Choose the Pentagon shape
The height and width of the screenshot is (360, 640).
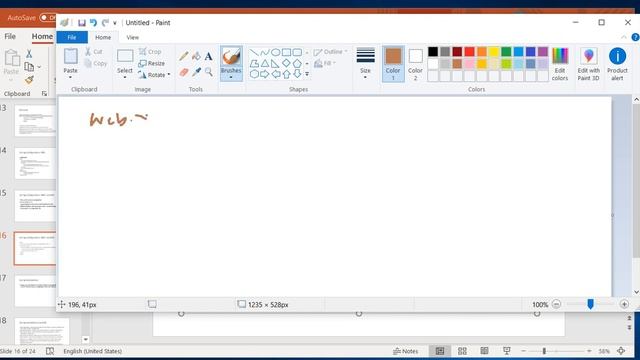(297, 63)
